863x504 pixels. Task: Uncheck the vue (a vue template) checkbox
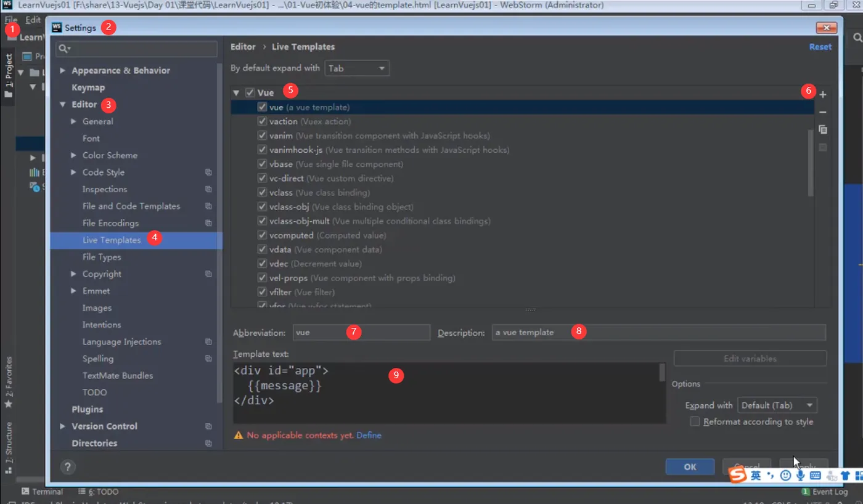tap(262, 107)
